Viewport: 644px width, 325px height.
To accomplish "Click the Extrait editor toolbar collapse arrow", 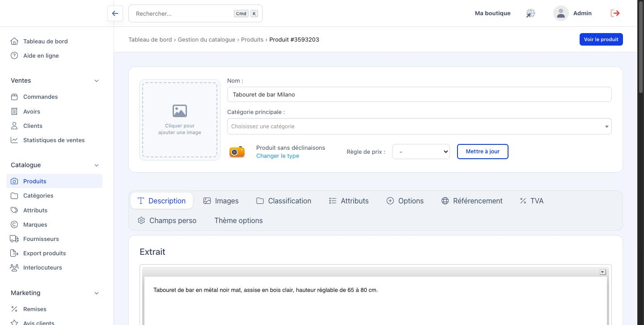I will click(x=602, y=272).
